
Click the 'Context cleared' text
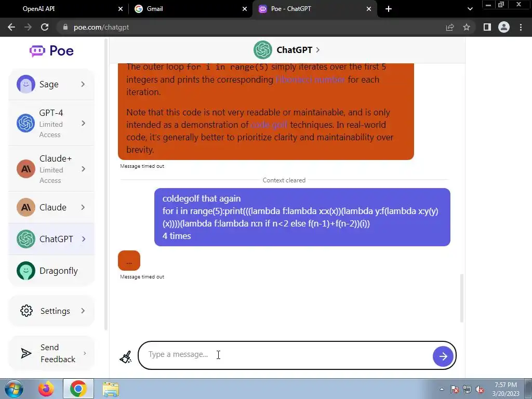284,180
